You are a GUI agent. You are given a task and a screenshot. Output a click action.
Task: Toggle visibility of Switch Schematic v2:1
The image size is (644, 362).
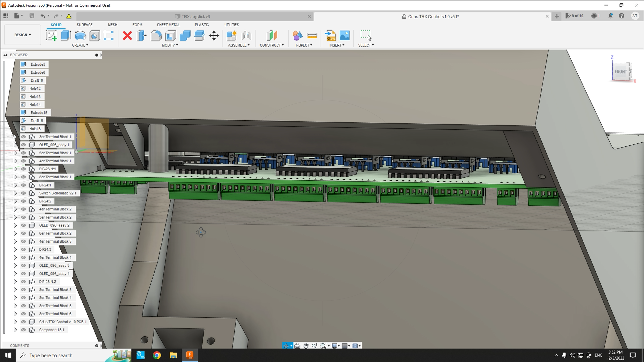point(23,193)
